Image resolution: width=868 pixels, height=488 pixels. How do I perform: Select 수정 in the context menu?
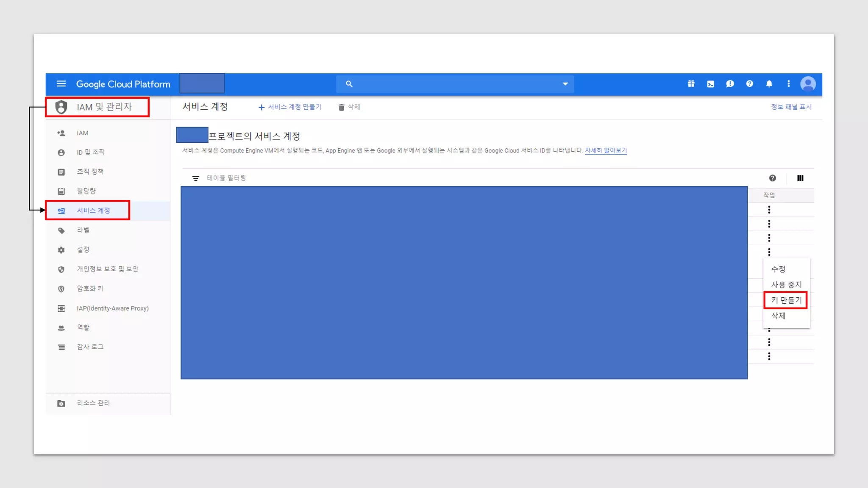point(778,269)
